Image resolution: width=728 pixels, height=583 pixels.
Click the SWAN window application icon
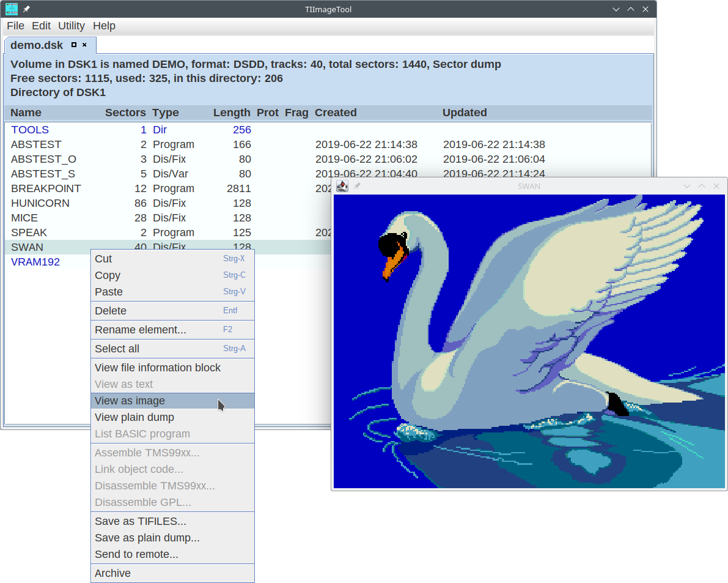[342, 186]
